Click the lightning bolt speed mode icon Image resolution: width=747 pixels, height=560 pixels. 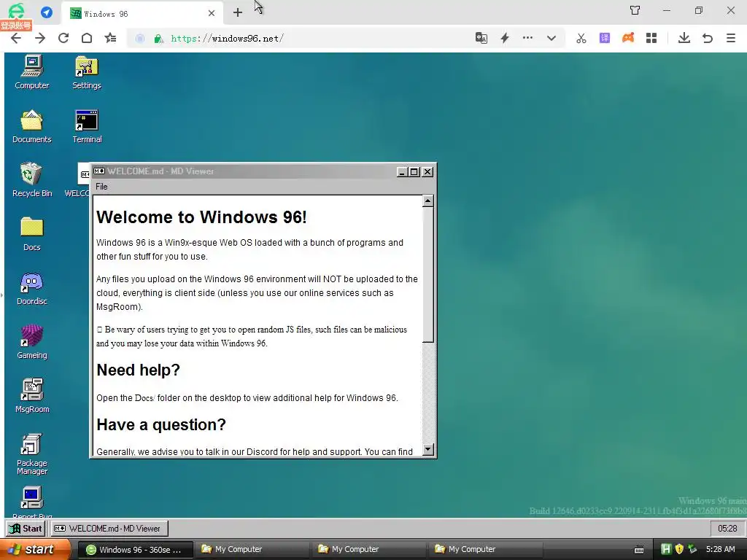point(505,38)
